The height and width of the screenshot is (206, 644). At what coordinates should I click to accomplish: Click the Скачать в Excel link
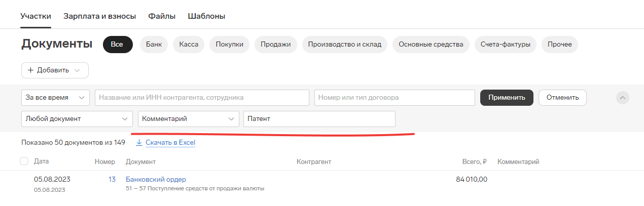(x=170, y=143)
